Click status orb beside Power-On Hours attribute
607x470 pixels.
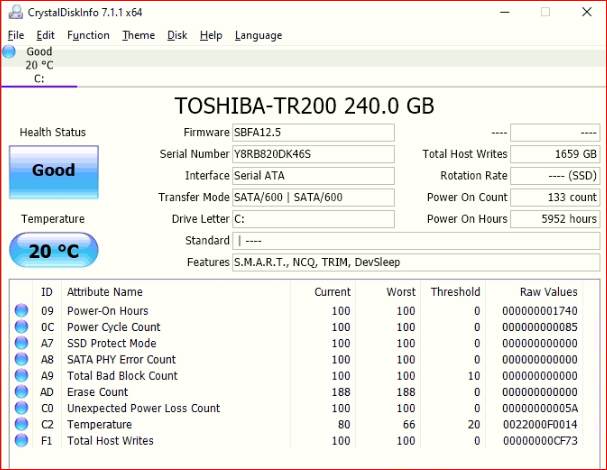tap(21, 311)
